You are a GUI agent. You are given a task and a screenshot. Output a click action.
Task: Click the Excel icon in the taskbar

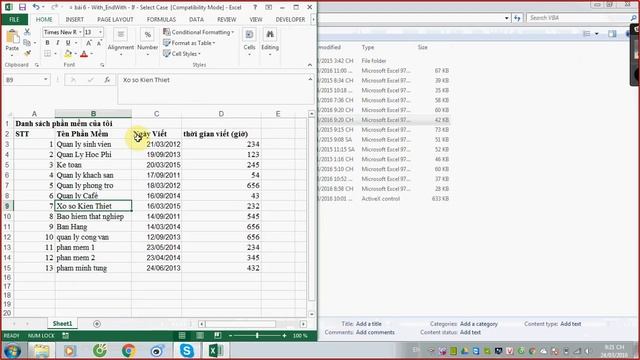click(x=215, y=351)
